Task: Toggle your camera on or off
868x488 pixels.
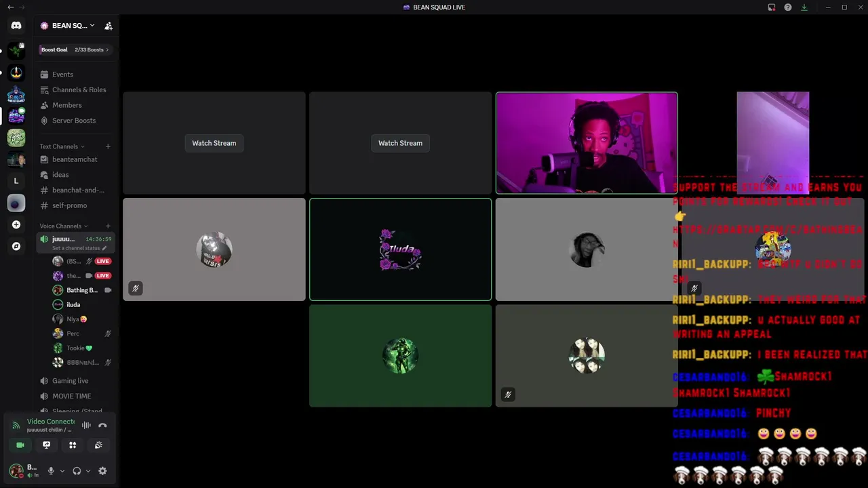Action: (20, 445)
